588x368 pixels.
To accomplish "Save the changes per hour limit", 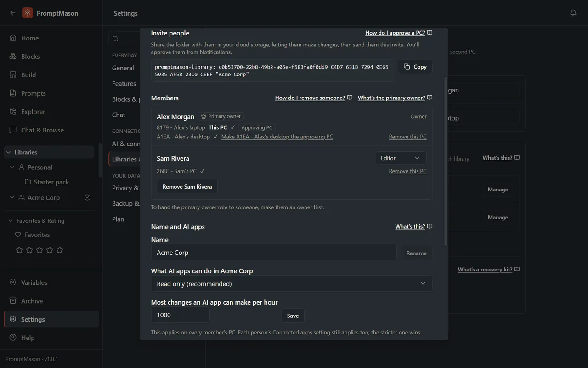I will tap(293, 316).
